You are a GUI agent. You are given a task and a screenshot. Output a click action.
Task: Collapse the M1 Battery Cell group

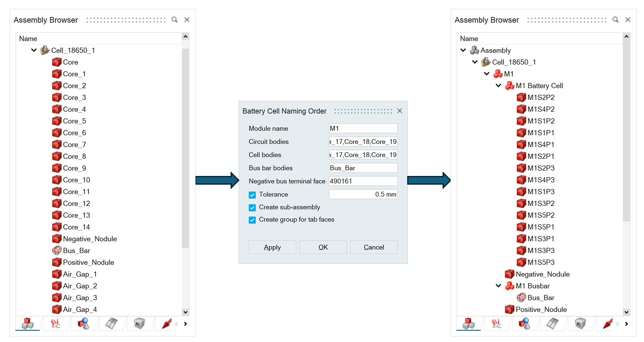(x=498, y=86)
